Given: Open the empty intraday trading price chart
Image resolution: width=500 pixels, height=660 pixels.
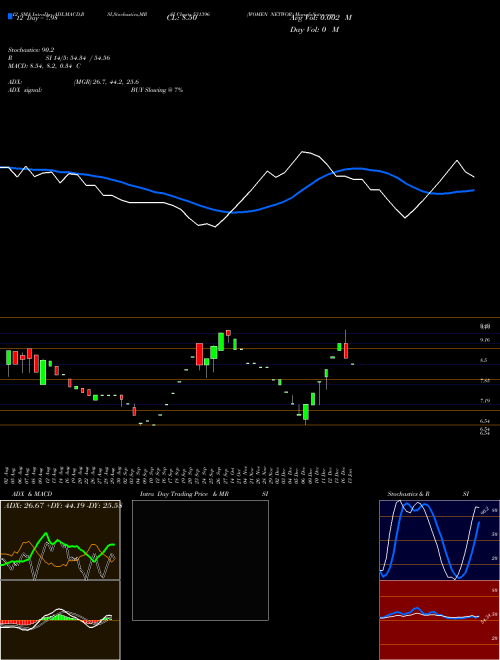Looking at the screenshot, I should [x=200, y=560].
